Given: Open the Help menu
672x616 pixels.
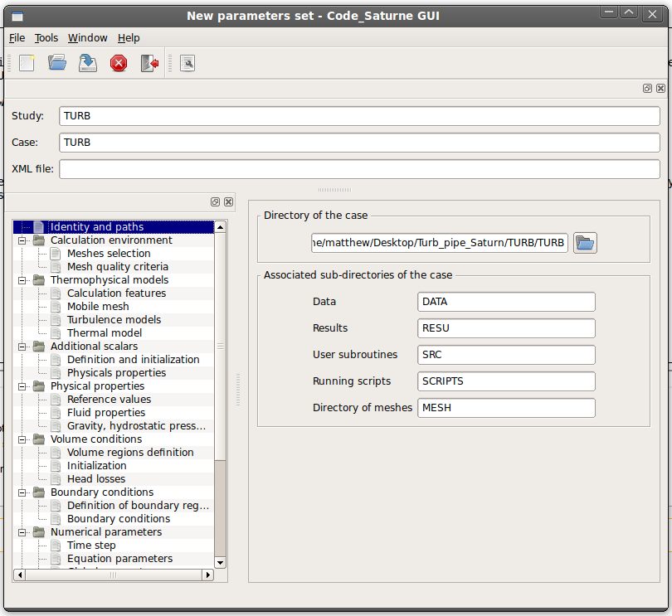Looking at the screenshot, I should coord(129,38).
